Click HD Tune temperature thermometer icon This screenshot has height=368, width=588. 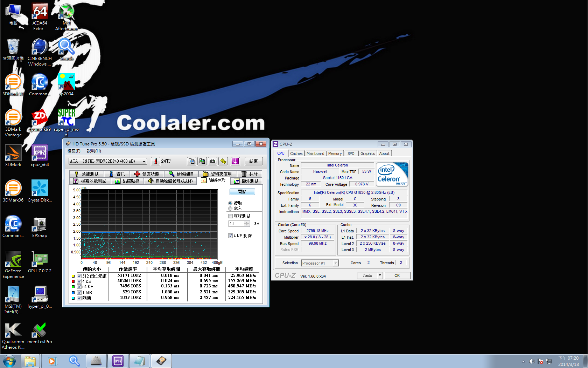pos(156,161)
